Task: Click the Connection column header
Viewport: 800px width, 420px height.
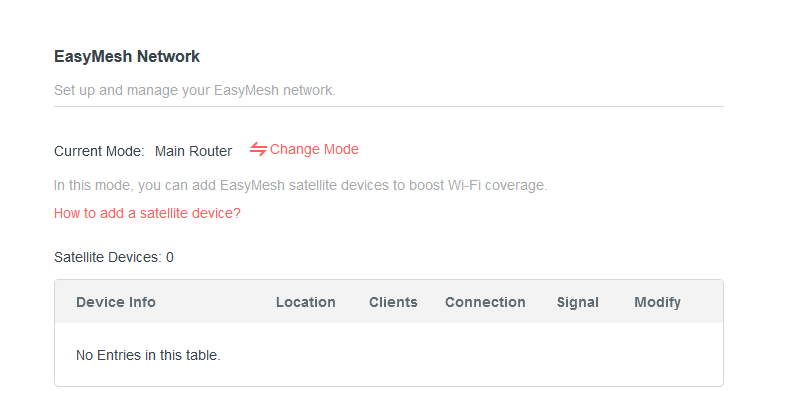Action: 485,302
